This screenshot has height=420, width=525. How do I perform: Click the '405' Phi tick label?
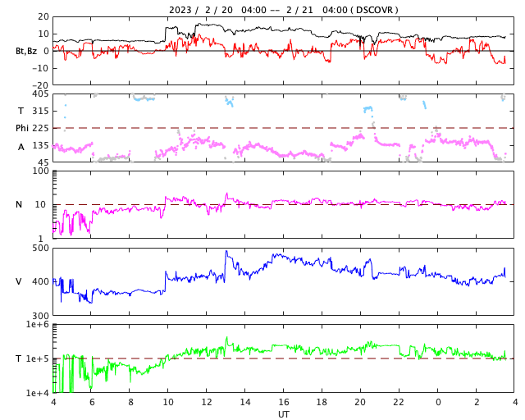40,94
